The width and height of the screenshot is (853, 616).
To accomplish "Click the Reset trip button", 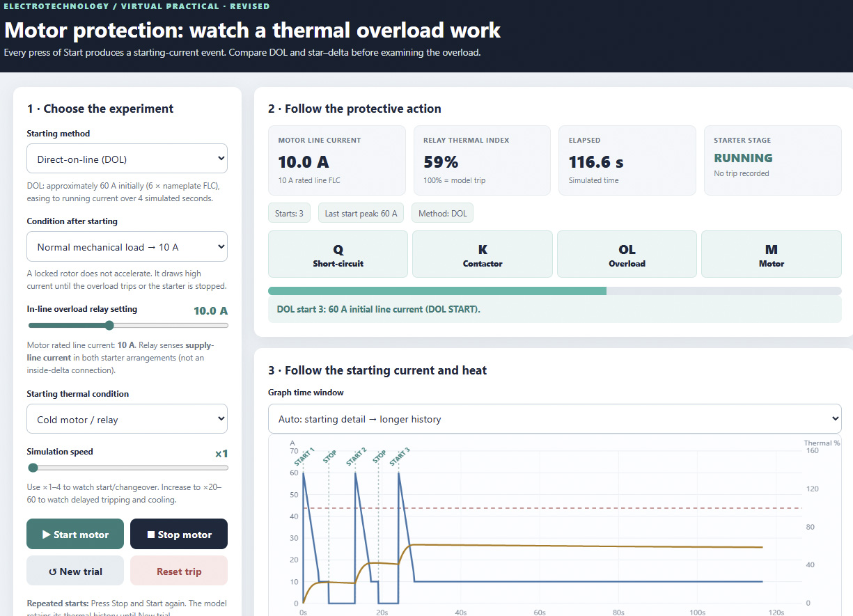I will 179,571.
